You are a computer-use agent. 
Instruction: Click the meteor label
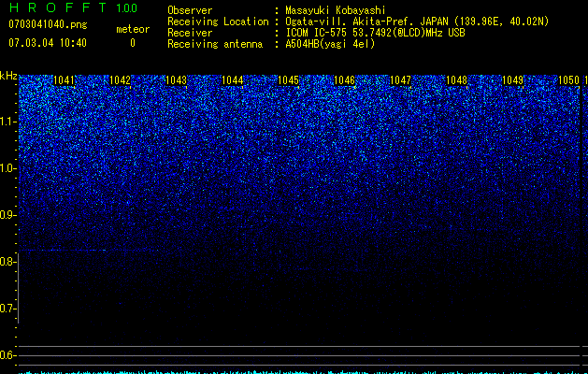coord(133,29)
